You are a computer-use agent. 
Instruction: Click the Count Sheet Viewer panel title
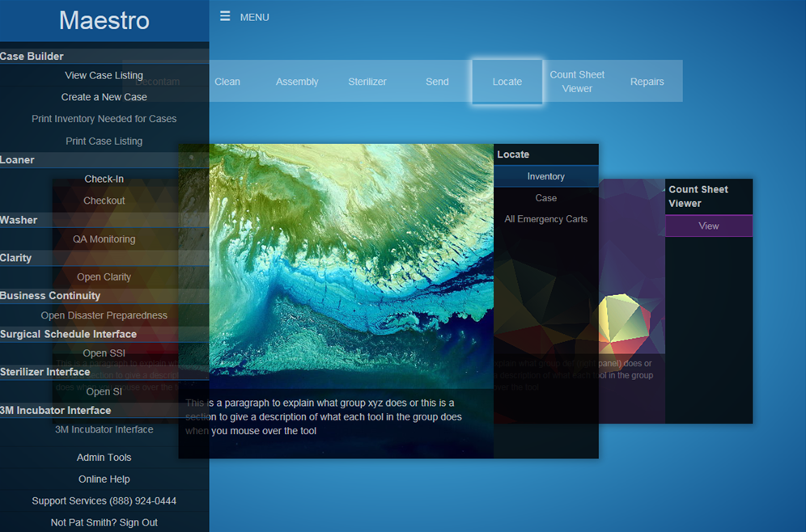click(x=698, y=196)
